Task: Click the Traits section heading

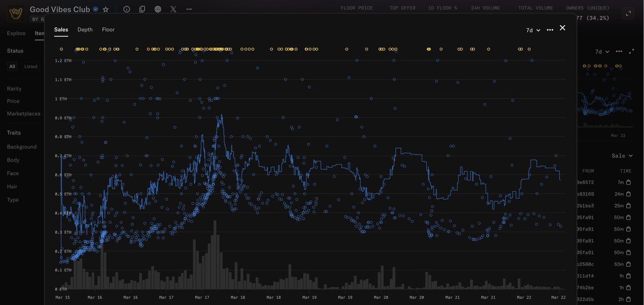Action: pyautogui.click(x=15, y=133)
